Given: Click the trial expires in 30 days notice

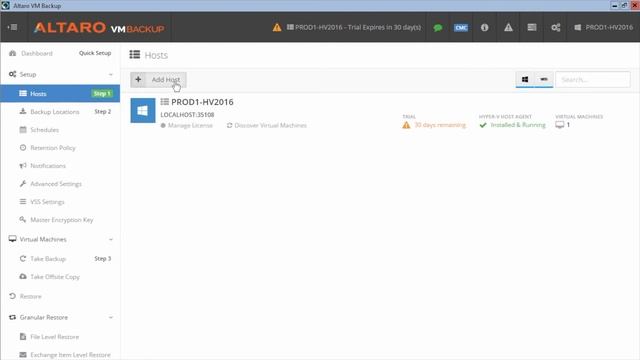Looking at the screenshot, I should coord(353,27).
